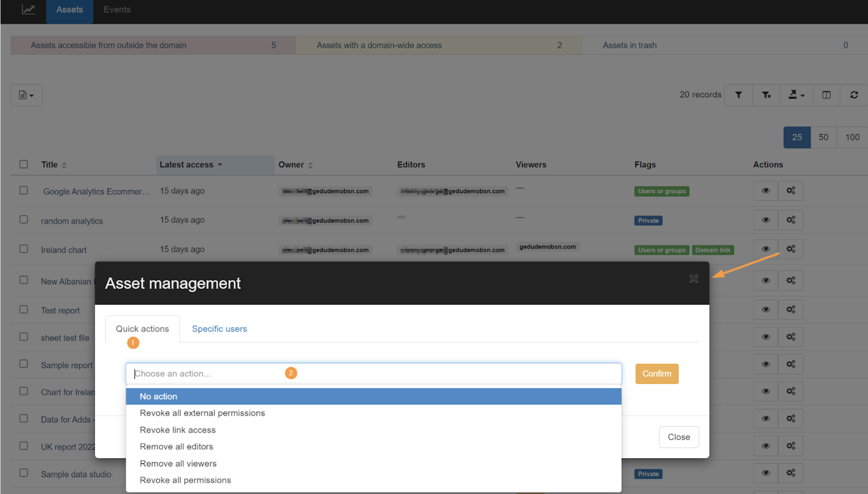
Task: Choose Remove all viewers option
Action: point(373,464)
